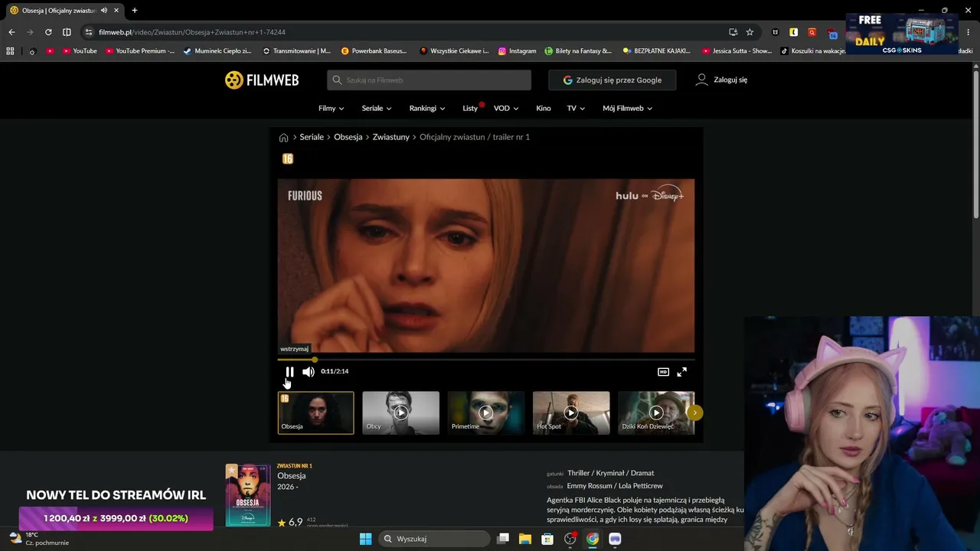The image size is (980, 551).
Task: Play the Dziki Koń Dziewięć trailer thumbnail
Action: click(x=656, y=413)
